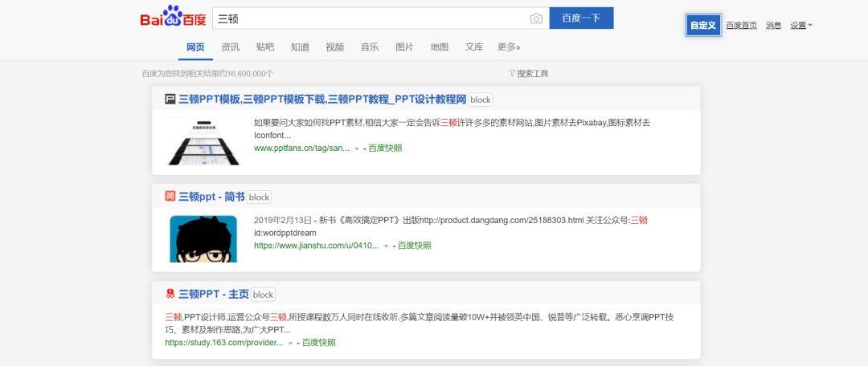Go to the 音乐 tab
The image size is (868, 366).
point(370,47)
